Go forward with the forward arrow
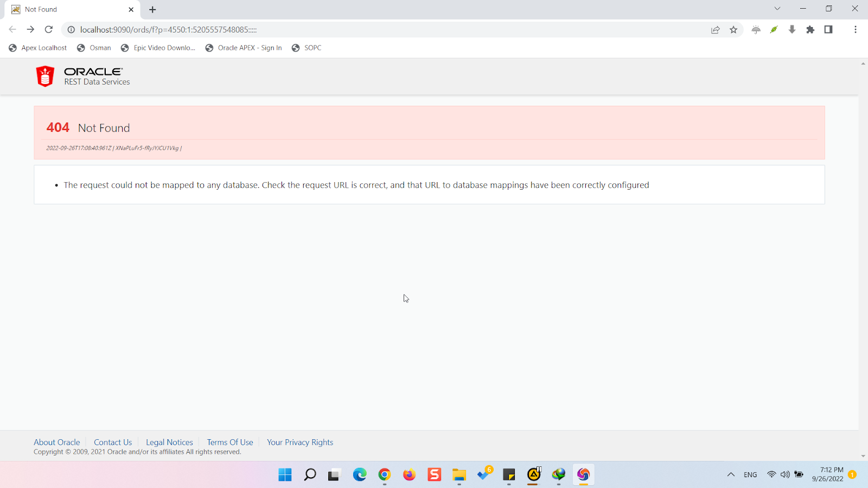 point(30,30)
